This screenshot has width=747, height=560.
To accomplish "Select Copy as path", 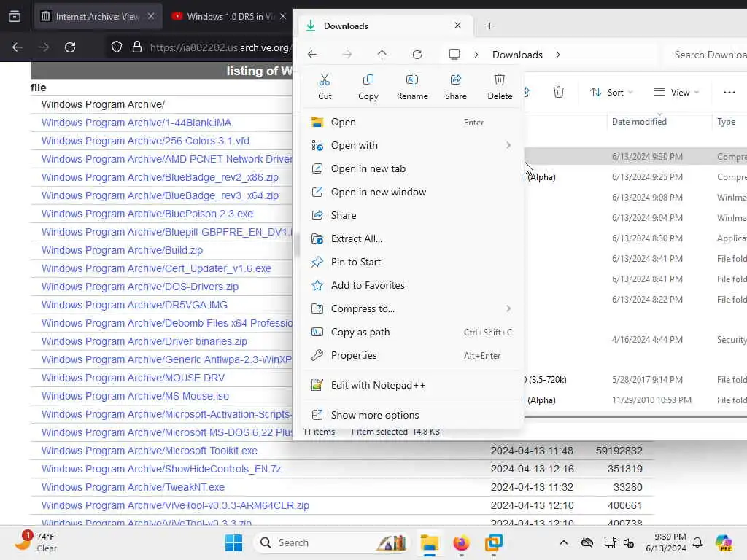I will point(413,332).
